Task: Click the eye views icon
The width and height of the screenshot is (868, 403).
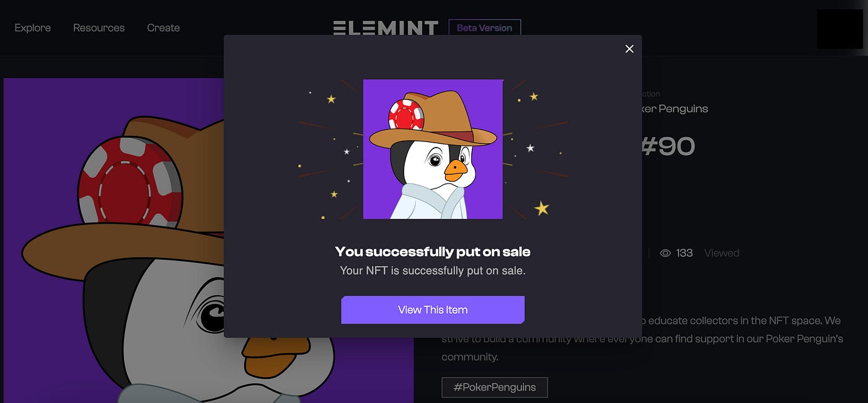Action: [665, 253]
